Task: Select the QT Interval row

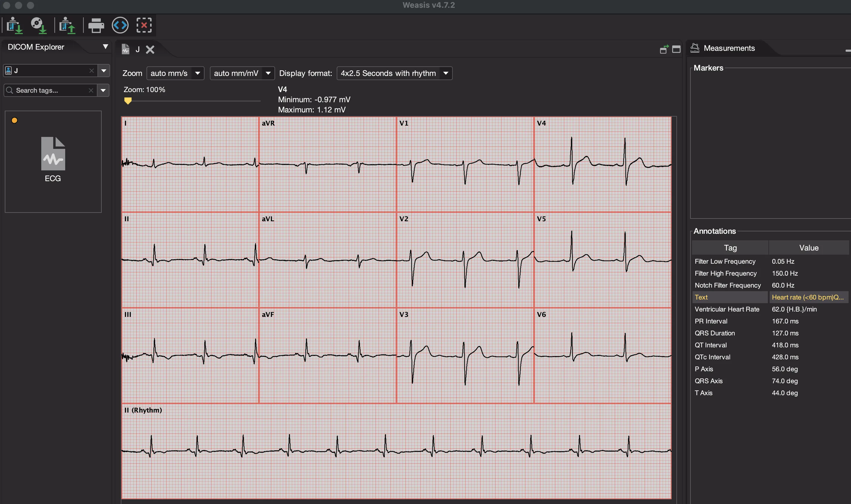Action: click(771, 345)
